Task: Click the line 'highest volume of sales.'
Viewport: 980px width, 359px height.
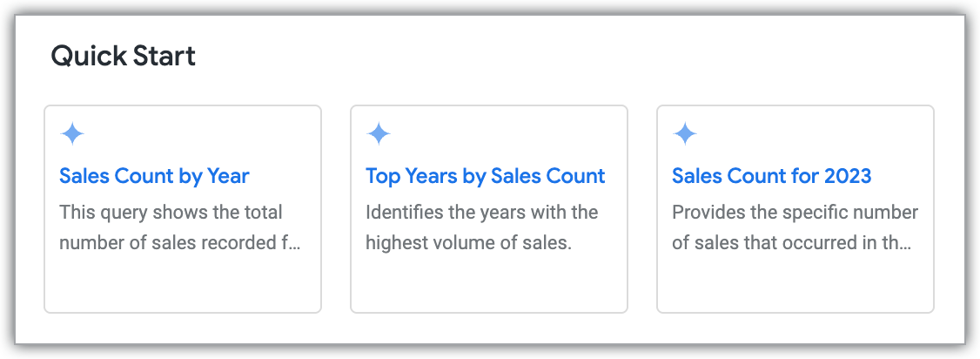Action: (468, 243)
